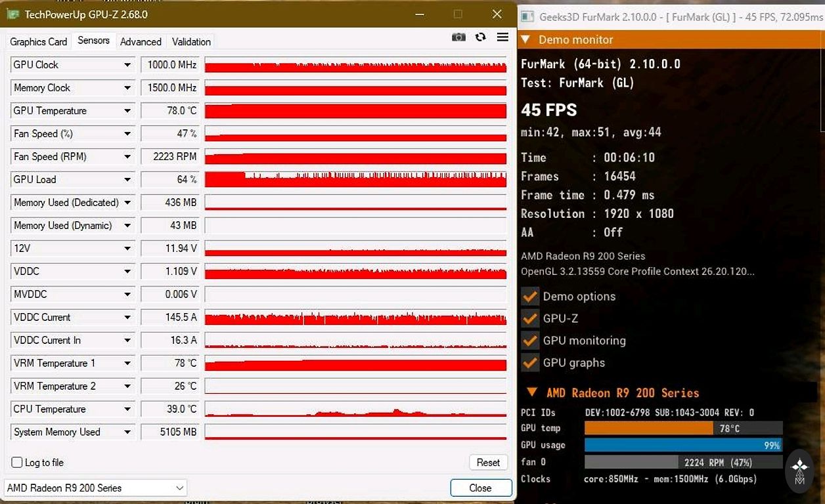The image size is (825, 504).
Task: Open the GPU Clock sensor dropdown arrow
Action: [127, 65]
